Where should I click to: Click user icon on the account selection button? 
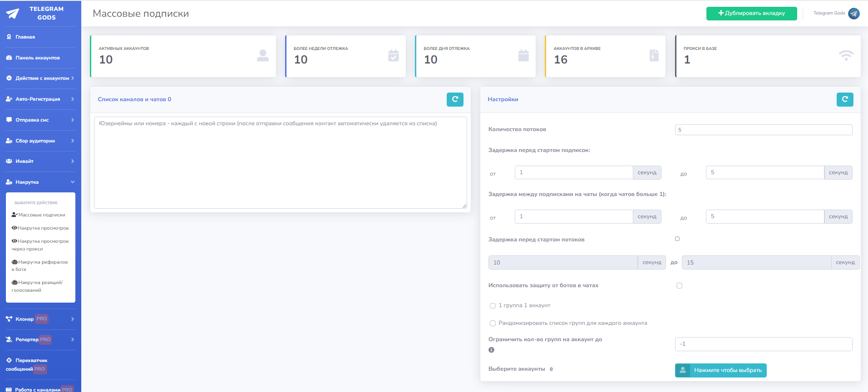(x=682, y=370)
